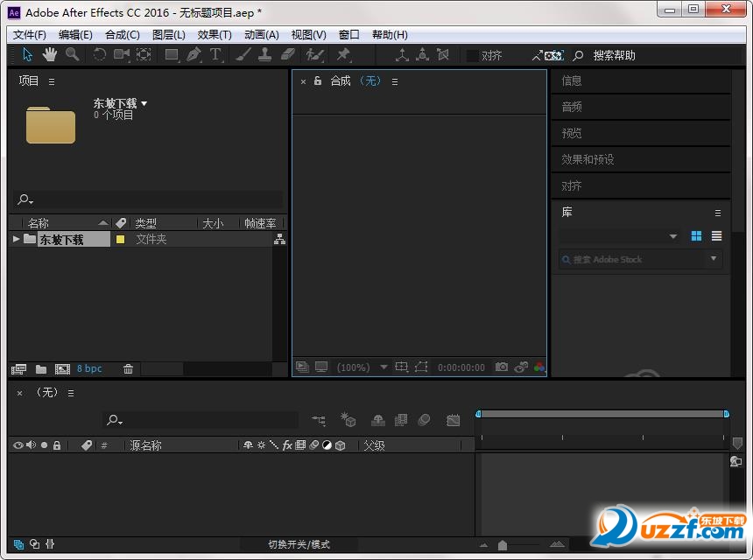This screenshot has width=753, height=560.
Task: Choose the horizontal Type tool
Action: tap(215, 54)
